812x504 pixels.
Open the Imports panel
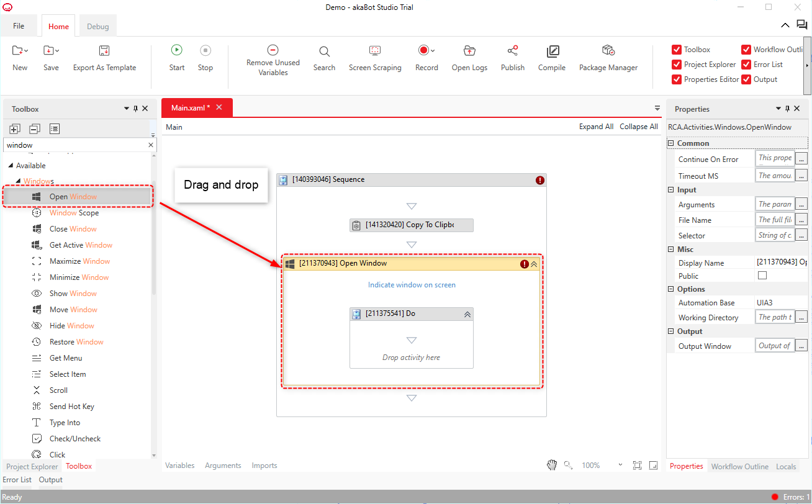click(264, 466)
